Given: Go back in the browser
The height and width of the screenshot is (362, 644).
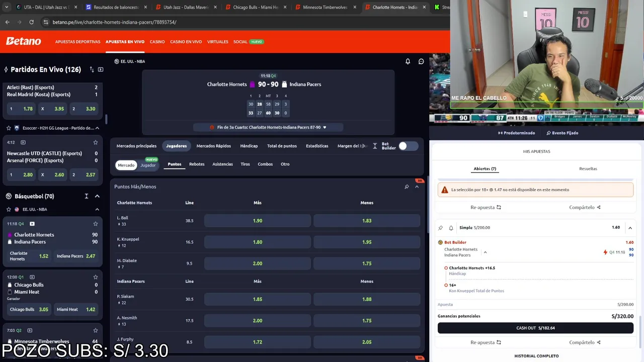Looking at the screenshot, I should 7,22.
